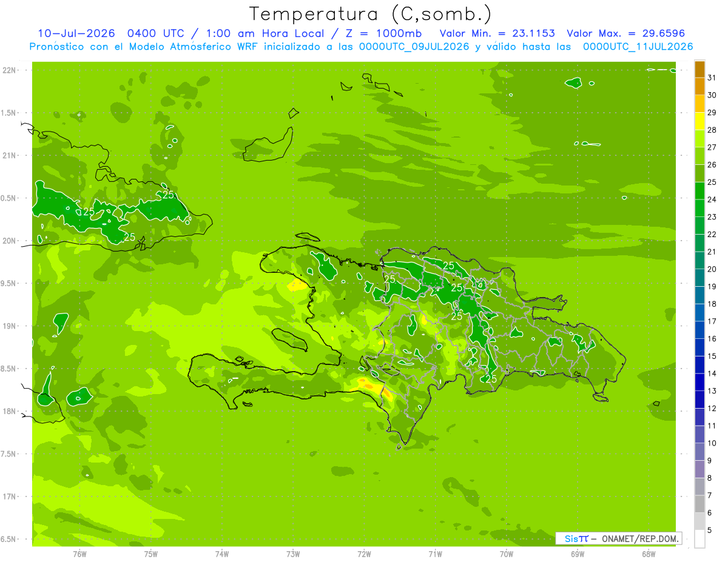
Task: Click the legend color between 24 and 25
Action: click(x=699, y=191)
